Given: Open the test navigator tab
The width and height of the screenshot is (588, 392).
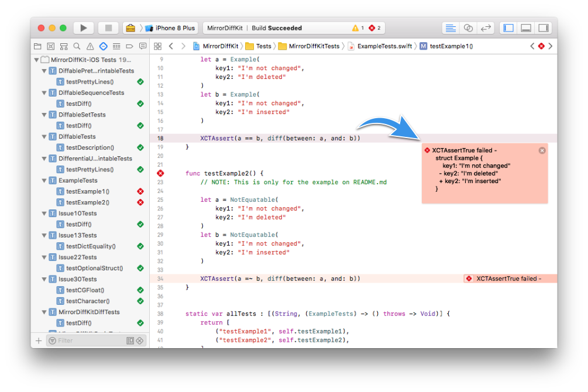Looking at the screenshot, I should click(x=103, y=46).
